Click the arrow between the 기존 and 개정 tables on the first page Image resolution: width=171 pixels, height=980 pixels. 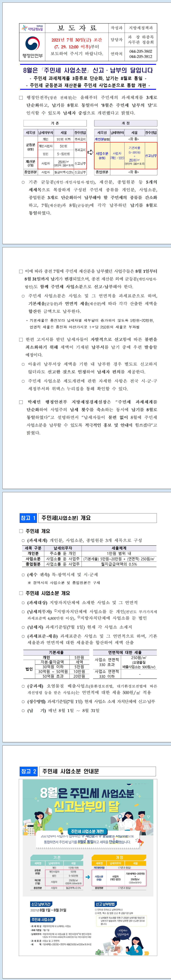point(90,152)
